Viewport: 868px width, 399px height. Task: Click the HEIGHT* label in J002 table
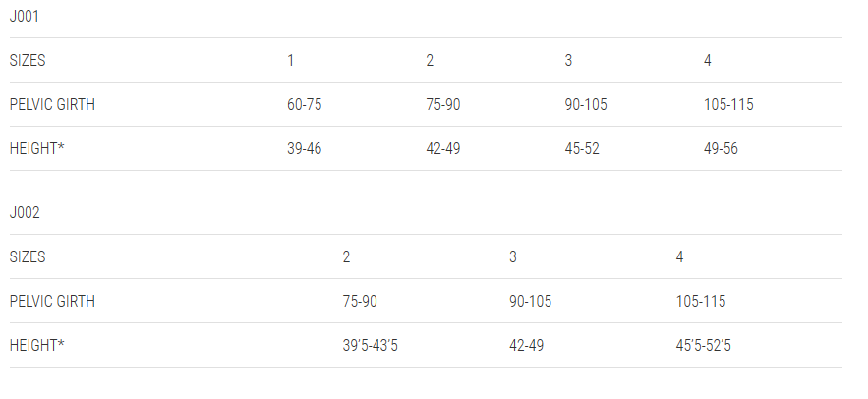pos(36,345)
